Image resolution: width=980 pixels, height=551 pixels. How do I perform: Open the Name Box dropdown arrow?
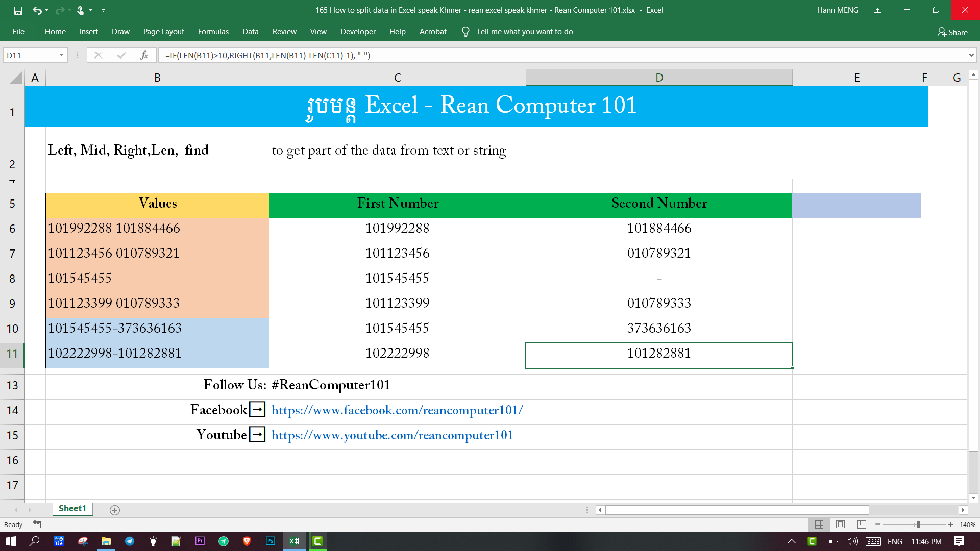pyautogui.click(x=61, y=55)
